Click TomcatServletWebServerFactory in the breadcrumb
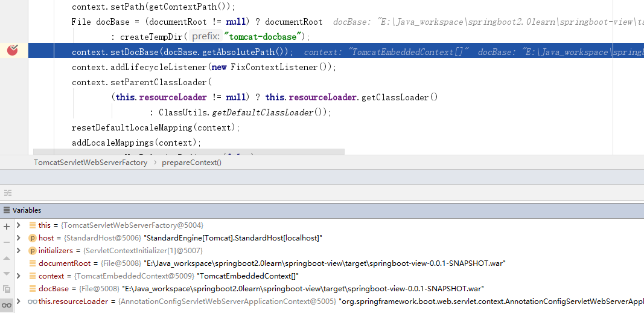This screenshot has height=313, width=644. click(91, 163)
